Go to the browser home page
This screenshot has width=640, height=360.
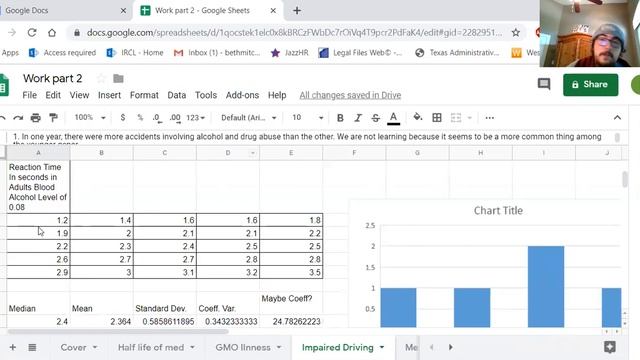click(x=52, y=33)
